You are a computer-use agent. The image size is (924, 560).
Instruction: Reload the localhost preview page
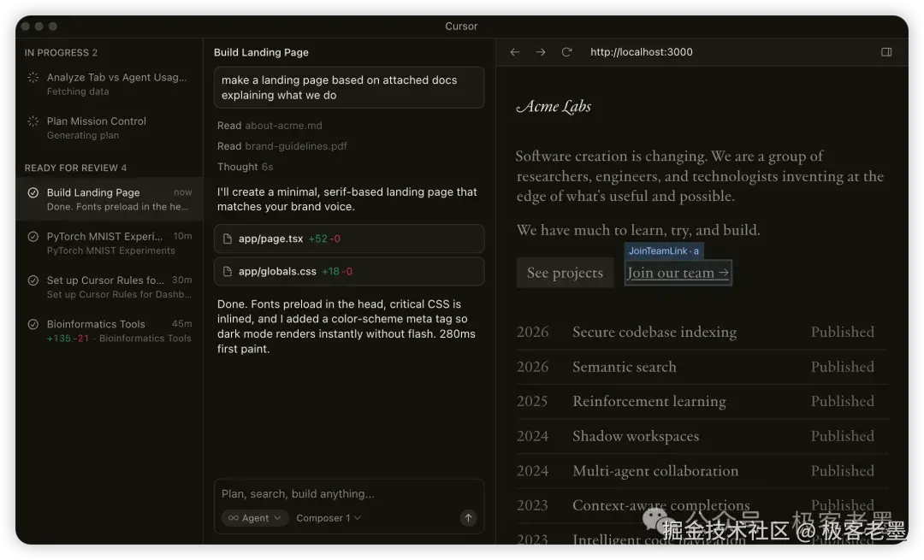click(x=566, y=52)
